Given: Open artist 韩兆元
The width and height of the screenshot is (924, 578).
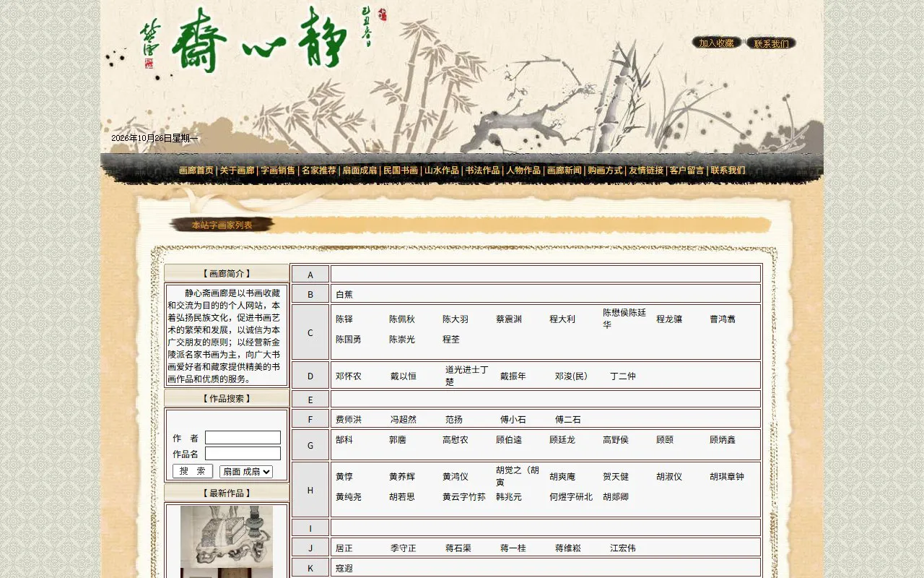Looking at the screenshot, I should click(509, 497).
